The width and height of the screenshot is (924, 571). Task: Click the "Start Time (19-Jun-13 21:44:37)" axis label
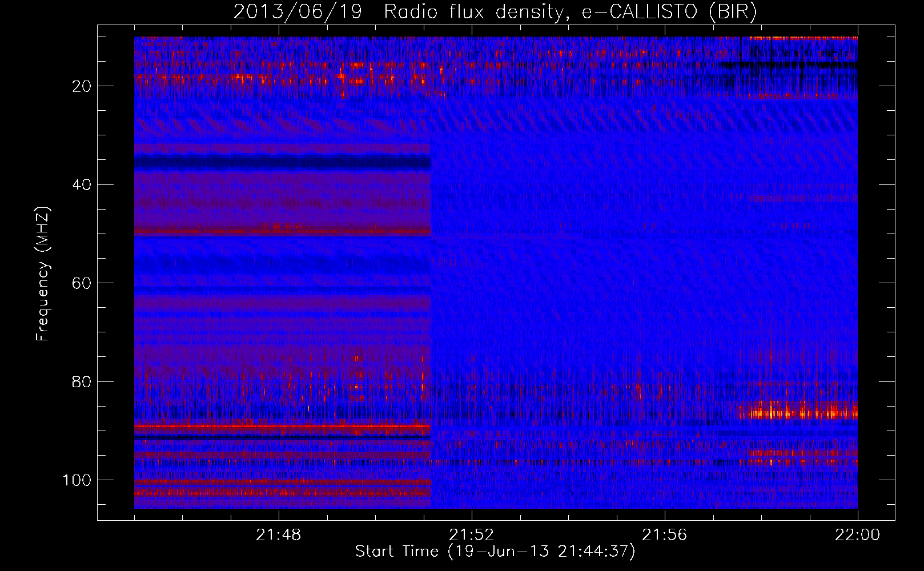click(x=495, y=552)
